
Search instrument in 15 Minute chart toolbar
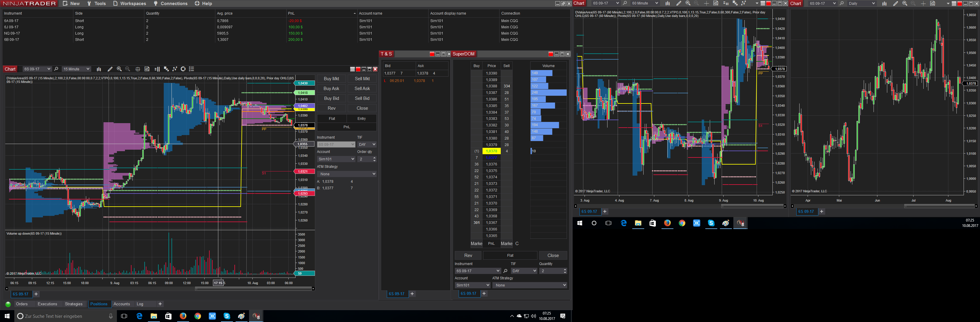(x=56, y=69)
